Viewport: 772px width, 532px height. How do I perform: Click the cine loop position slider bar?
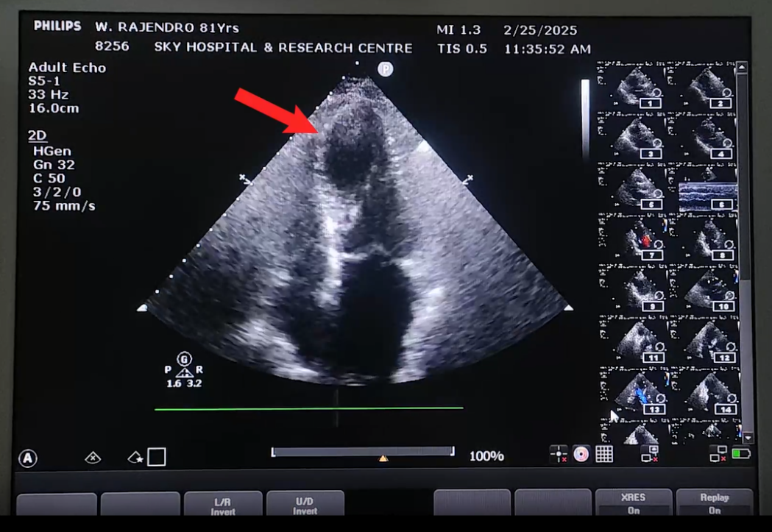[362, 452]
